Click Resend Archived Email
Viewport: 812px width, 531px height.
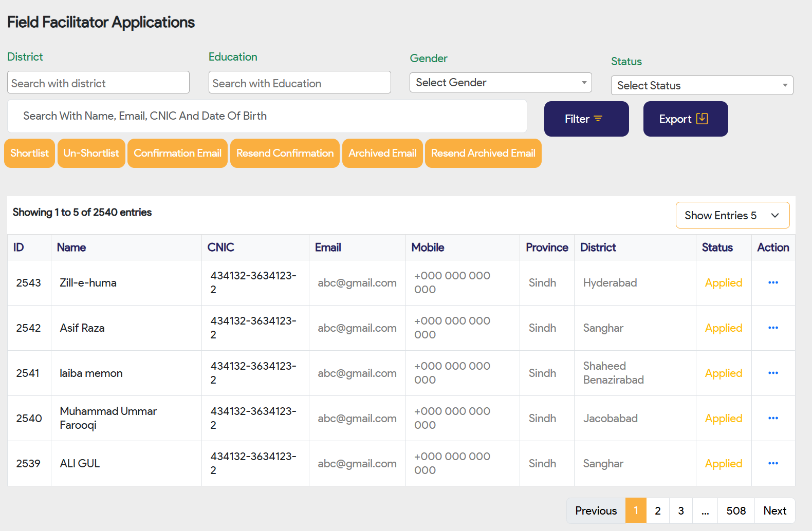pyautogui.click(x=483, y=154)
